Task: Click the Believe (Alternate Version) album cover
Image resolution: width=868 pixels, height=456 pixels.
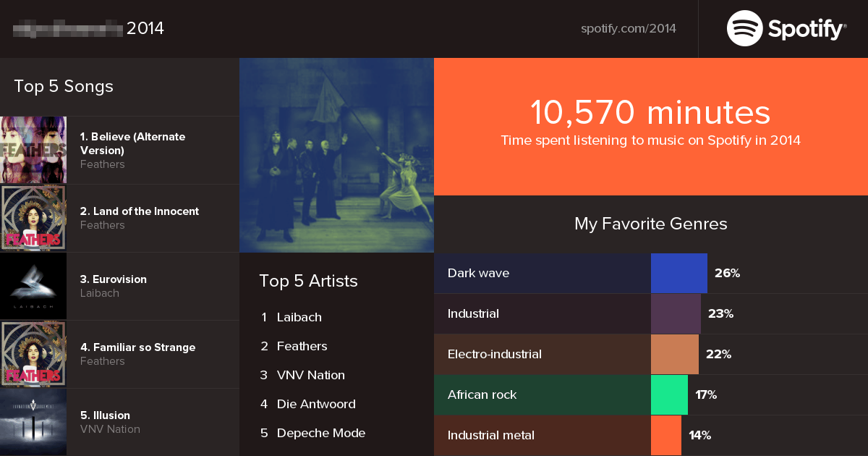Action: pyautogui.click(x=33, y=150)
